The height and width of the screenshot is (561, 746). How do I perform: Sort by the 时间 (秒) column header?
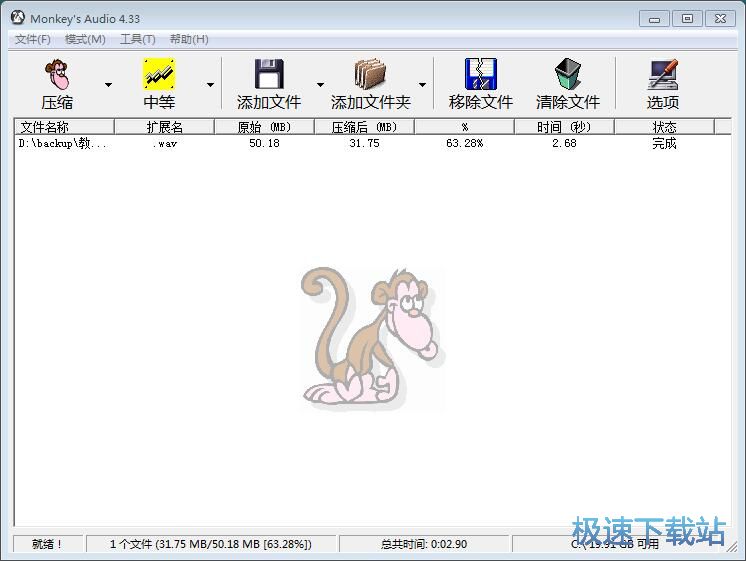pyautogui.click(x=564, y=127)
